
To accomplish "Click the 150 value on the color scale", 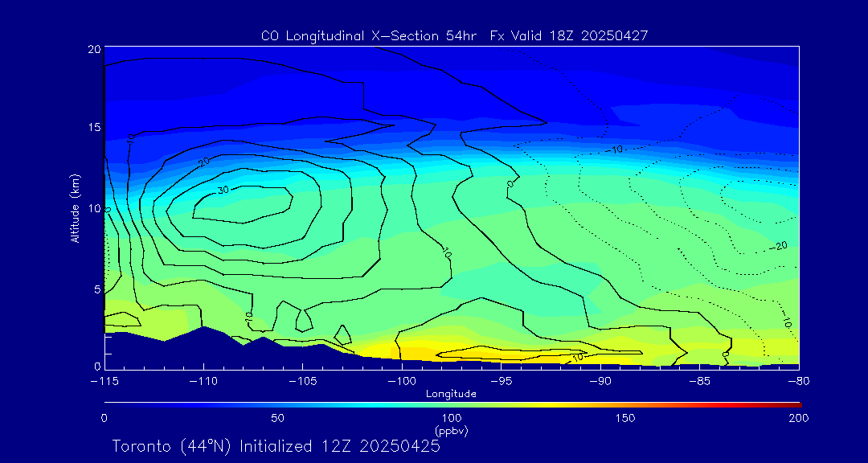I will 625,418.
